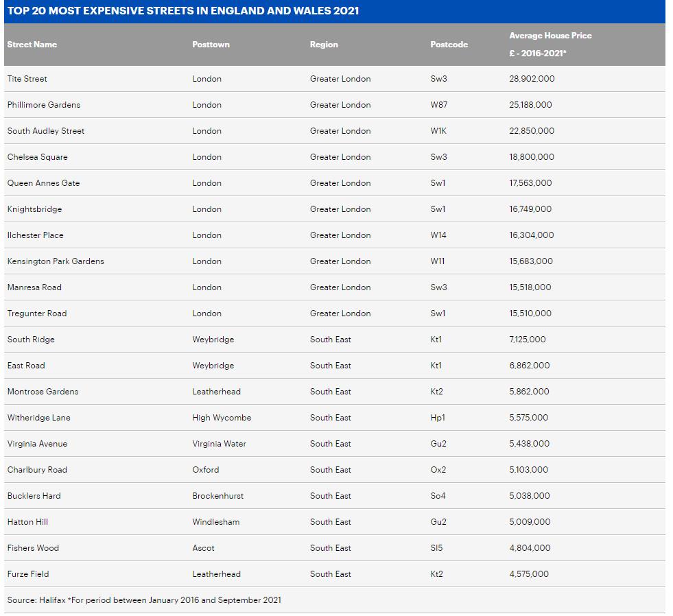Click the Posttown column header

pos(211,45)
